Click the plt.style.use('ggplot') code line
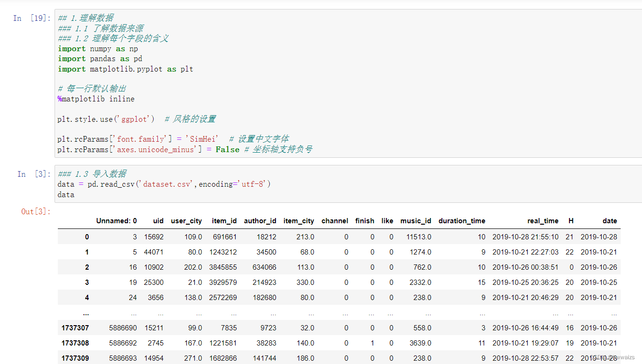The height and width of the screenshot is (364, 642). [x=137, y=119]
